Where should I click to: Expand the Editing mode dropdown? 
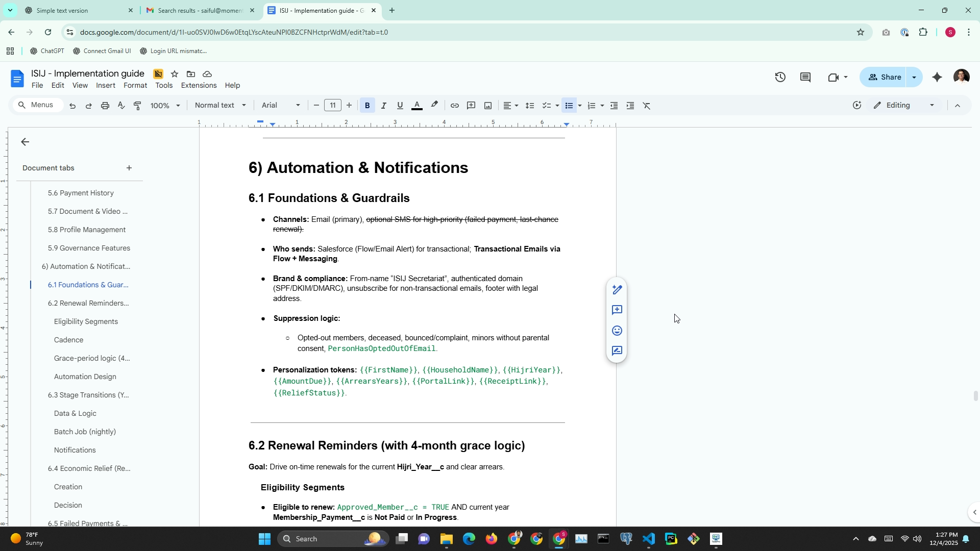[904, 105]
